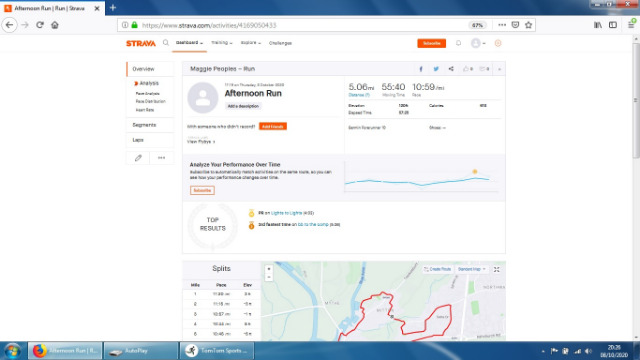Click the browser address bar

point(302,25)
